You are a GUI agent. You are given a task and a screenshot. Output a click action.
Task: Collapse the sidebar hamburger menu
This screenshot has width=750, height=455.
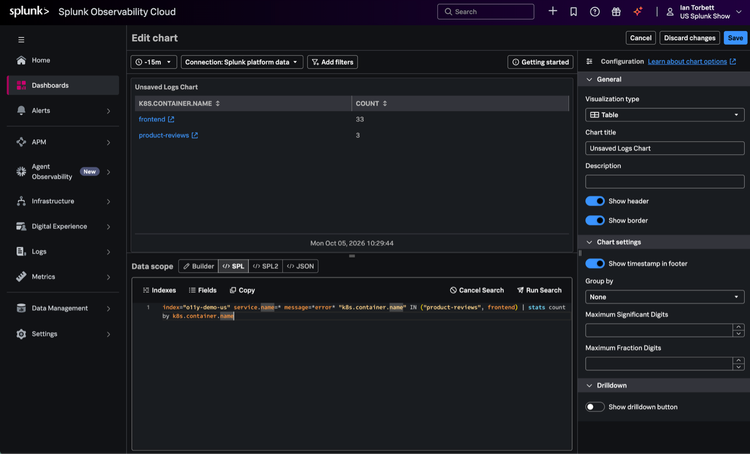[21, 40]
